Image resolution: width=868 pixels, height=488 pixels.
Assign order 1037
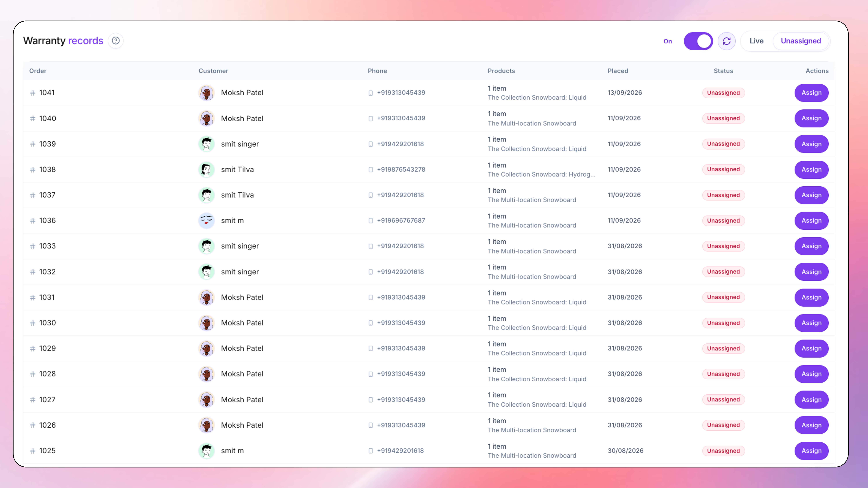point(811,195)
